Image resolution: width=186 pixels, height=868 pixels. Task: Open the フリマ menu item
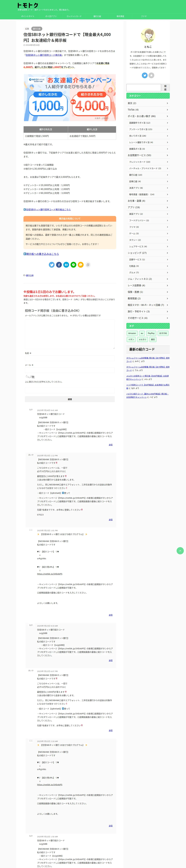(x=144, y=16)
